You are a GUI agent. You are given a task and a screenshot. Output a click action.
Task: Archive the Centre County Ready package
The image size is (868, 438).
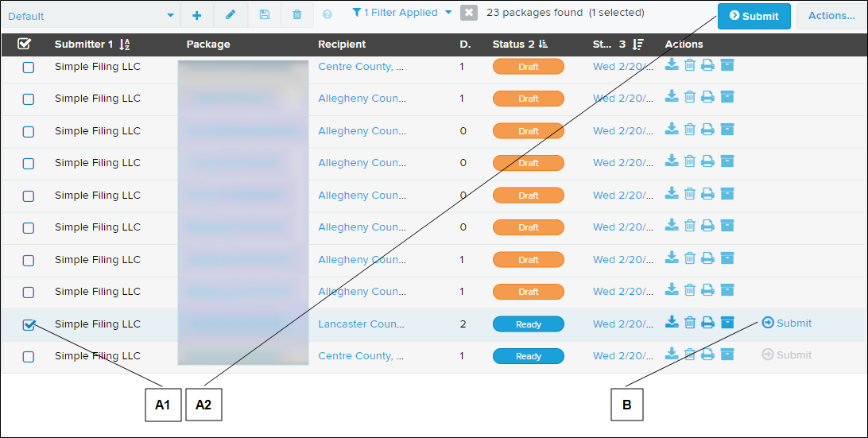point(727,355)
